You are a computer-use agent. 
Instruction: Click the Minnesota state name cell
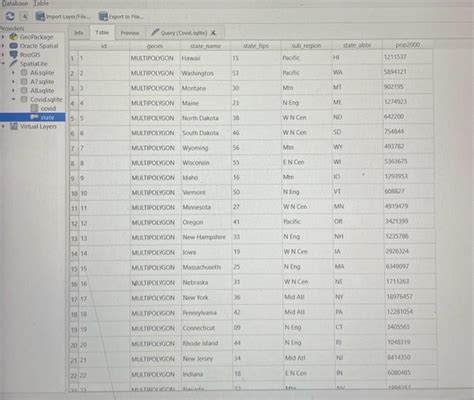click(x=206, y=207)
